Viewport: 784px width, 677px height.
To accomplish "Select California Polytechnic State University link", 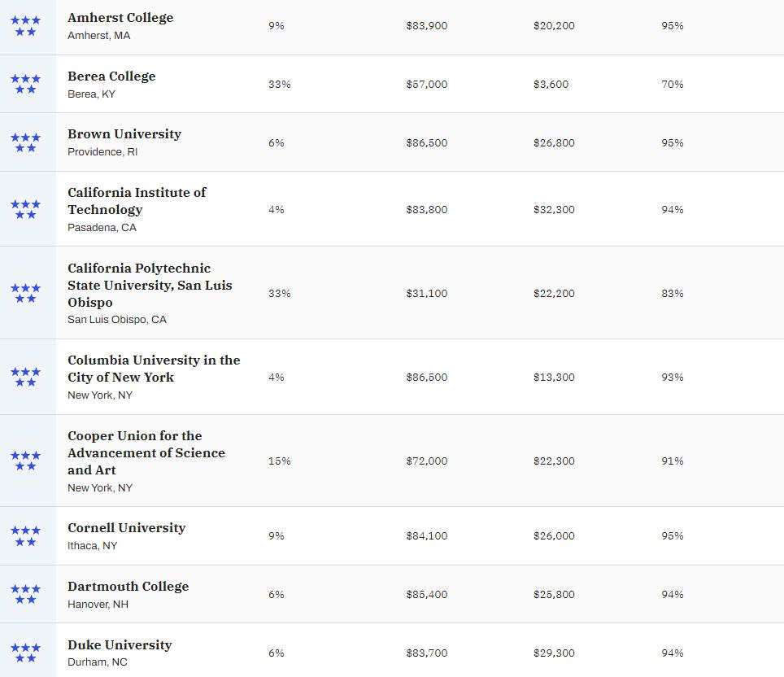I will point(150,285).
